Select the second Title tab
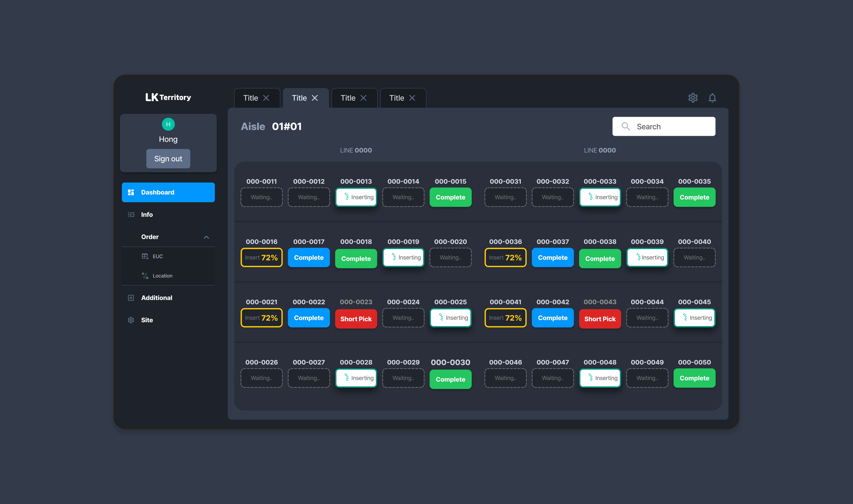This screenshot has width=853, height=504. pos(305,98)
